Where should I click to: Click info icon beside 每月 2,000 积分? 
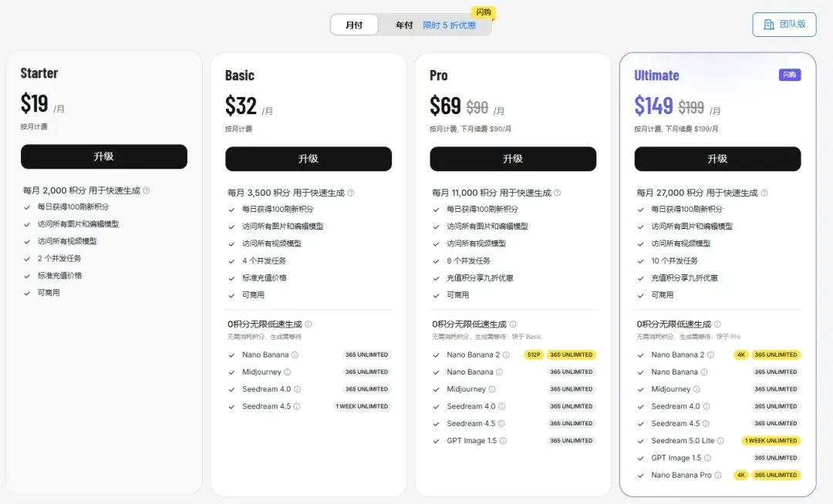click(x=147, y=190)
